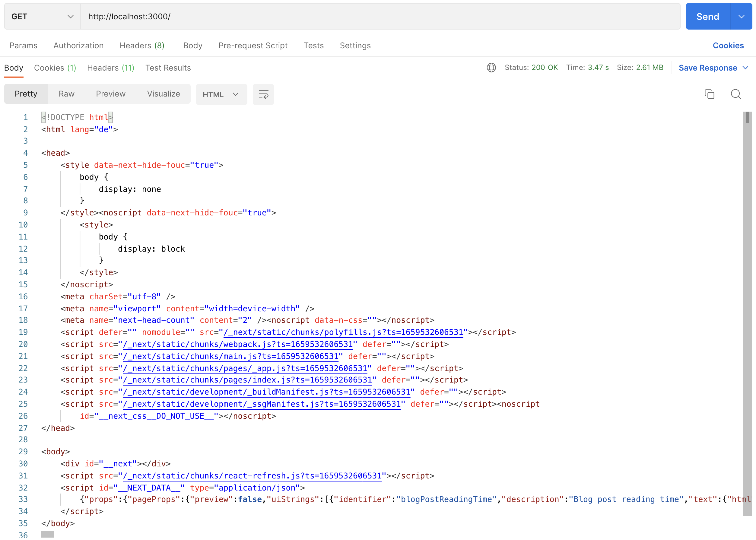Viewport: 756px width, 540px height.
Task: Follow the react-refresh.js link
Action: [x=252, y=476]
